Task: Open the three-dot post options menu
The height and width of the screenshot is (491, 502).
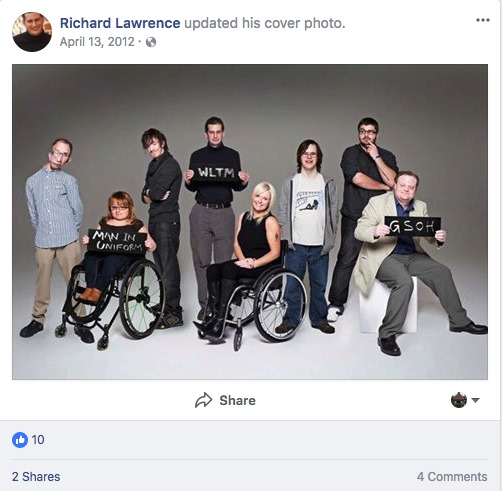Action: point(483,20)
